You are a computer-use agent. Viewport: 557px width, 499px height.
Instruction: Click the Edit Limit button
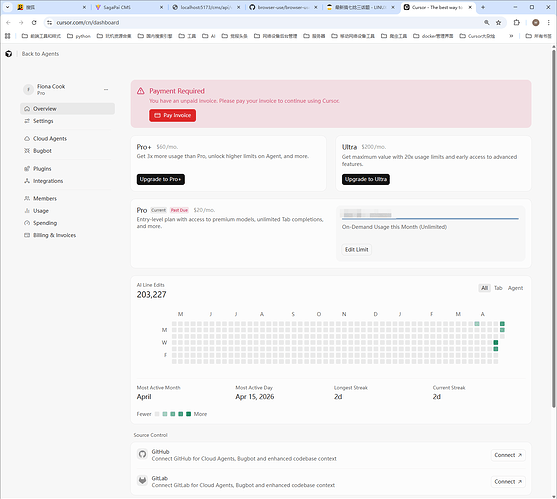(357, 250)
